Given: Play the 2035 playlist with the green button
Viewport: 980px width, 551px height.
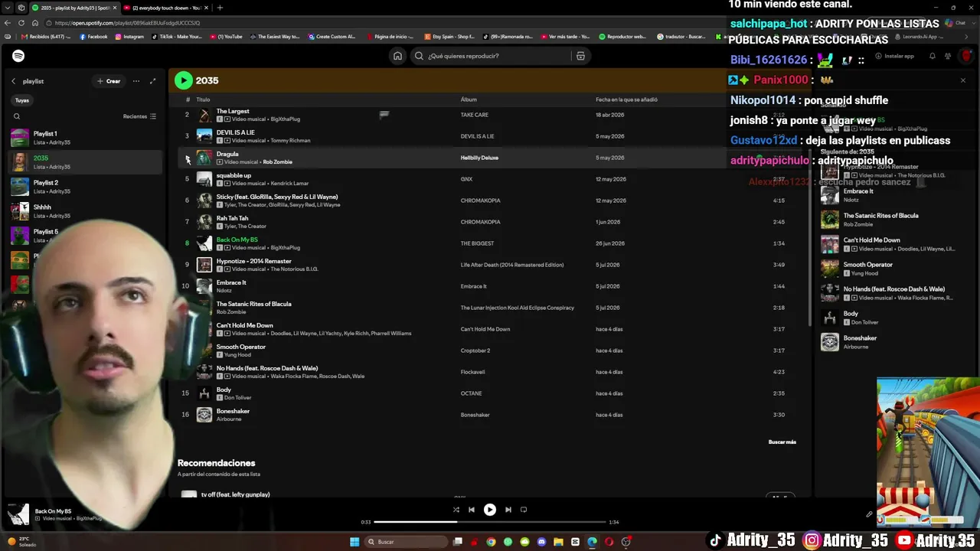Looking at the screenshot, I should coord(183,80).
